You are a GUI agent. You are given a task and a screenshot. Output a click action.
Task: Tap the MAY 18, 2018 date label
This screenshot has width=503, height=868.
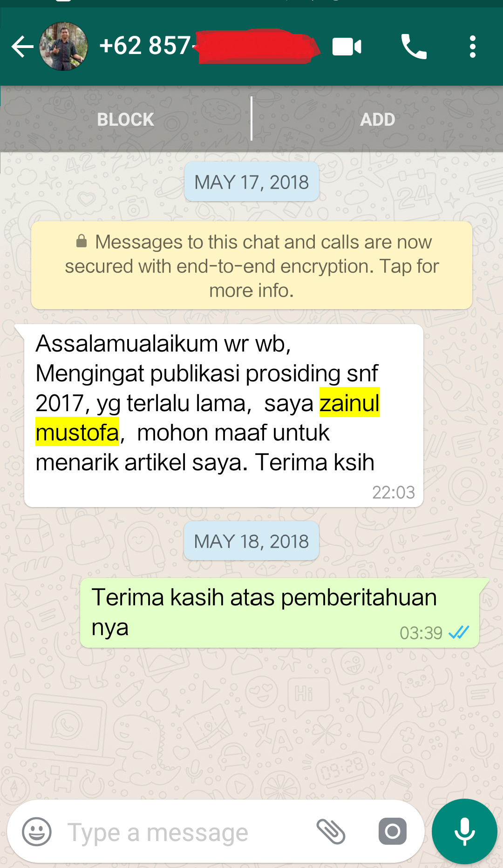pos(251,541)
